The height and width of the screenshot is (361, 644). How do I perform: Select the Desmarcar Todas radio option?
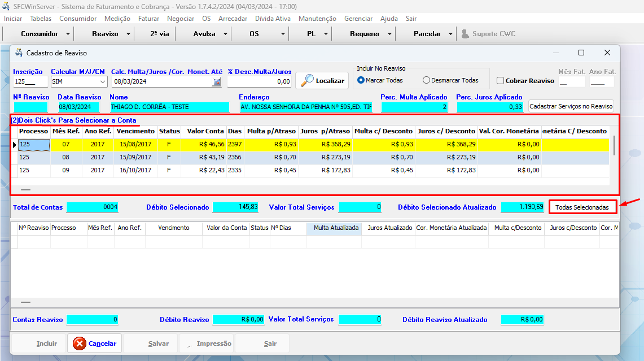(x=426, y=80)
